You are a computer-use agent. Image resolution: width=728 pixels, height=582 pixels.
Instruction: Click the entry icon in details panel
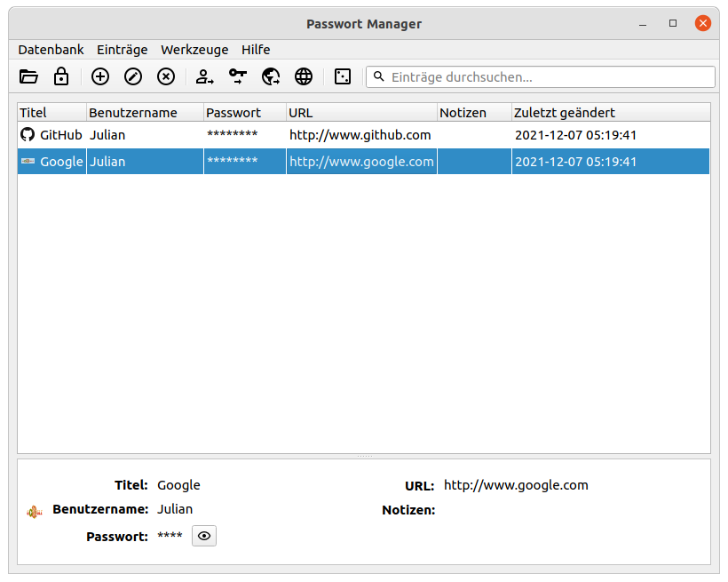pos(35,513)
